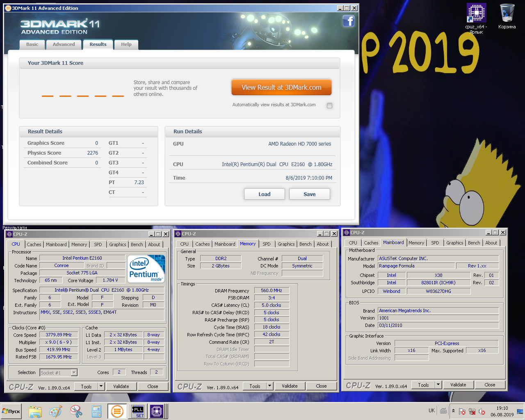The height and width of the screenshot is (420, 525).
Task: Click Validate in the right CPU-Z window
Action: (x=458, y=385)
